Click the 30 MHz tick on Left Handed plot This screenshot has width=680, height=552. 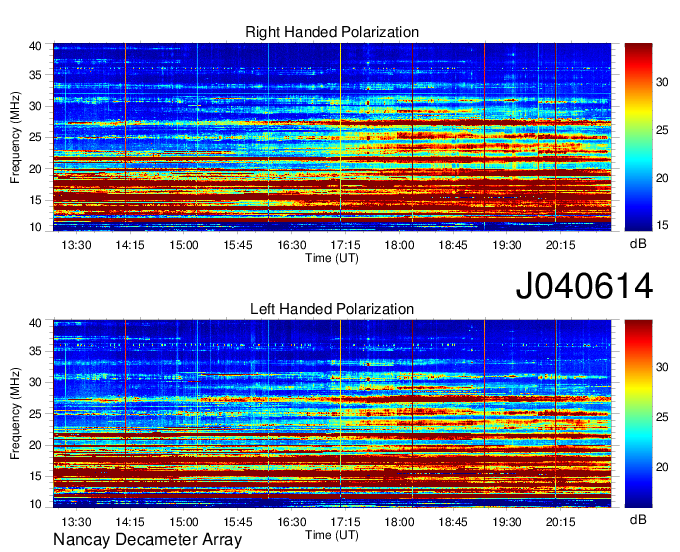(36, 382)
